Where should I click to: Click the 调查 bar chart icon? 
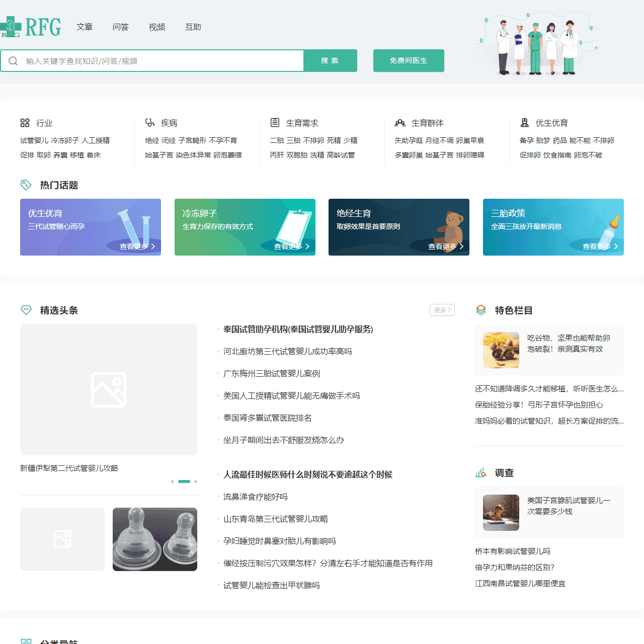pyautogui.click(x=481, y=473)
